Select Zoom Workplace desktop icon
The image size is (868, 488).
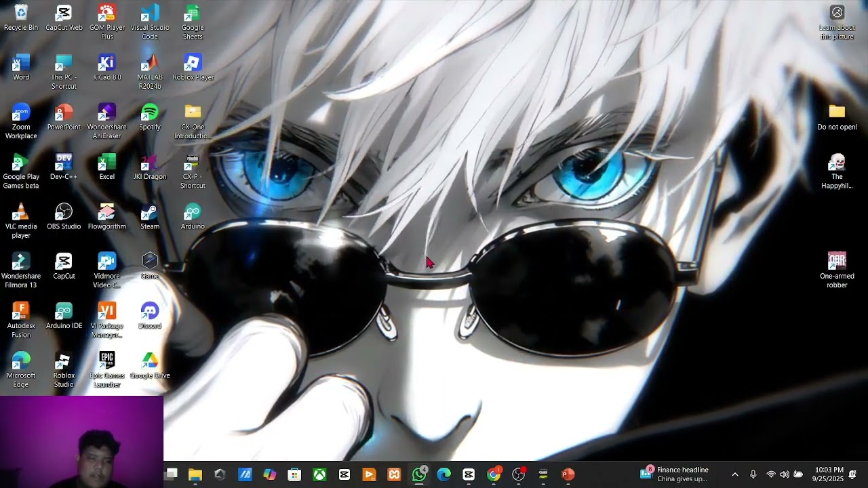pos(21,122)
